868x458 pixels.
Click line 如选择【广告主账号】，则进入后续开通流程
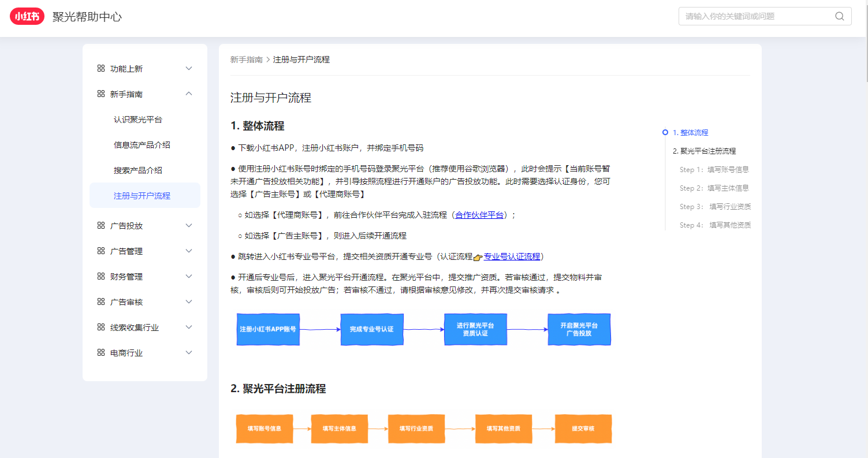coord(322,236)
